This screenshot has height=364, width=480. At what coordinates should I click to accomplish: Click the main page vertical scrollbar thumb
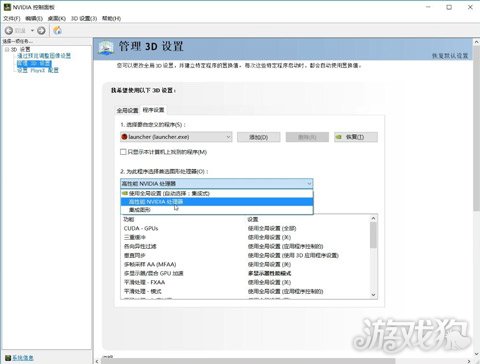pyautogui.click(x=476, y=128)
